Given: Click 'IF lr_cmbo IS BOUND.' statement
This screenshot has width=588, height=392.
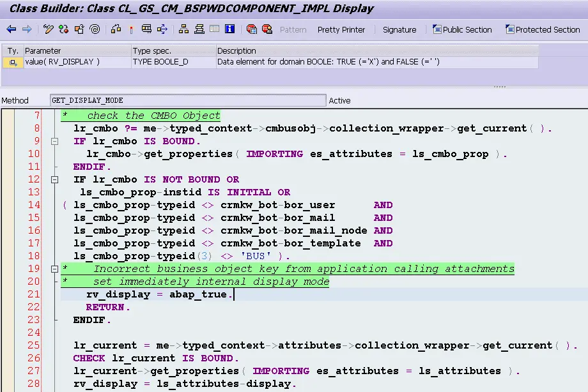Looking at the screenshot, I should (x=137, y=141).
